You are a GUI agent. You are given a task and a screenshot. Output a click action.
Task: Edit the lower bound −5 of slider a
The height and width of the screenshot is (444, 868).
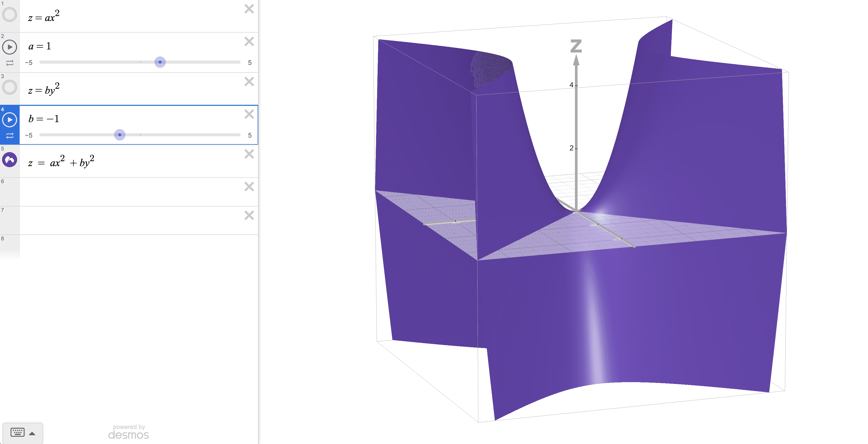point(29,63)
